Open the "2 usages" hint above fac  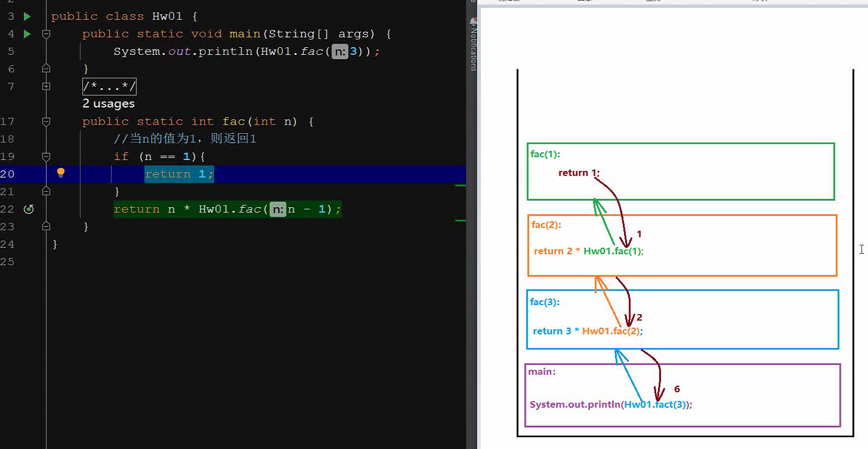click(109, 104)
